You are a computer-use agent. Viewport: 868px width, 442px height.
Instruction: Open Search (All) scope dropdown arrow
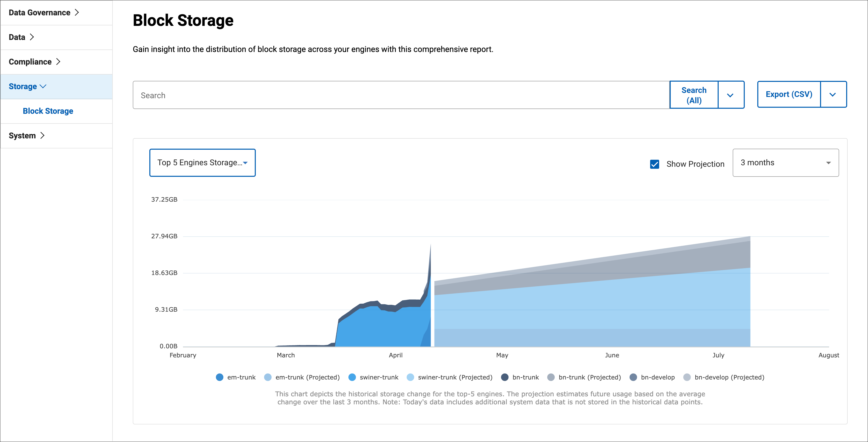[x=730, y=95]
